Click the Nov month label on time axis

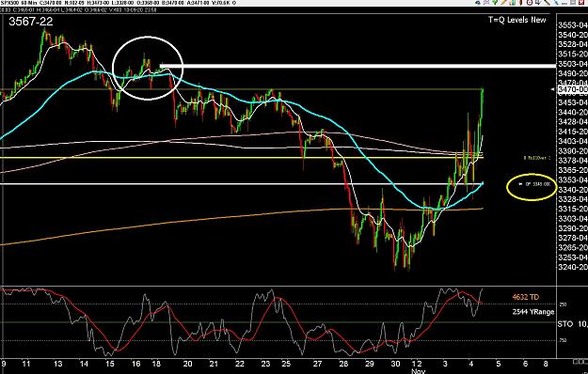pyautogui.click(x=418, y=371)
